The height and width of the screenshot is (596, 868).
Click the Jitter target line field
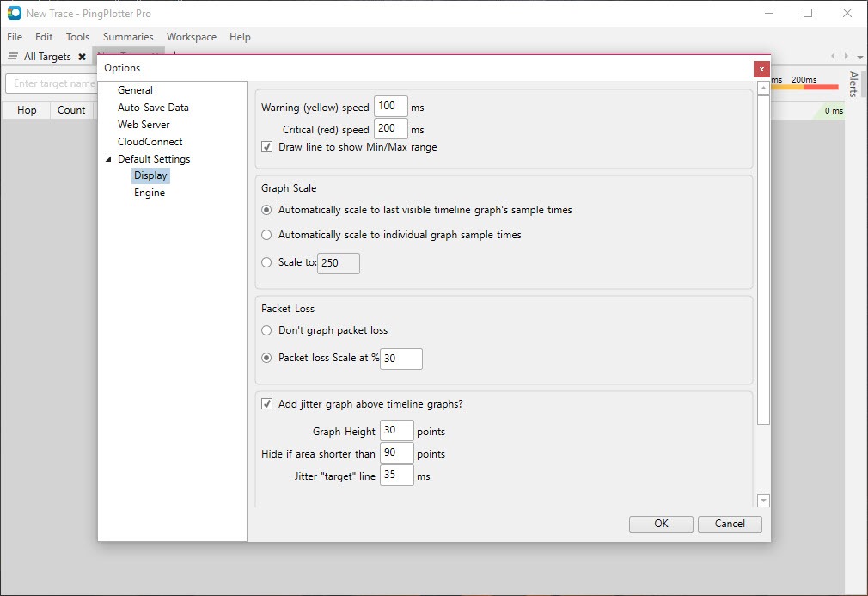coord(397,476)
